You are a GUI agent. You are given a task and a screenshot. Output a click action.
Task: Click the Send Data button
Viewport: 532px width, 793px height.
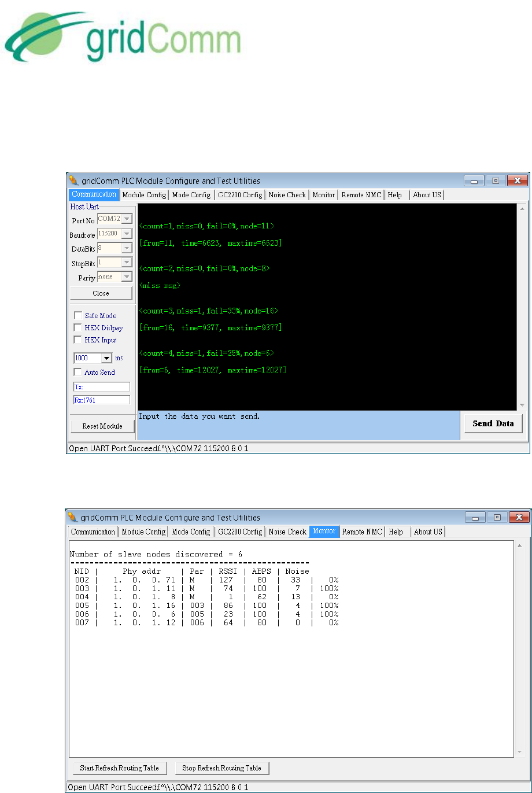pos(493,423)
